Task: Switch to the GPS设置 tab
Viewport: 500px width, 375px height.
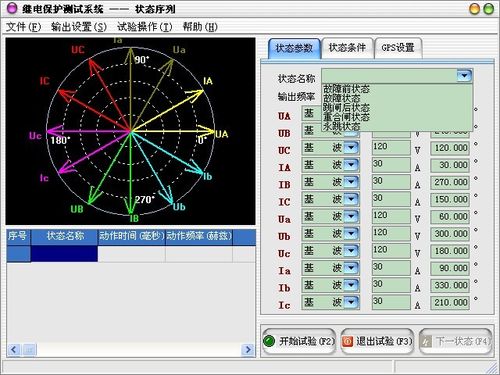Action: tap(398, 48)
